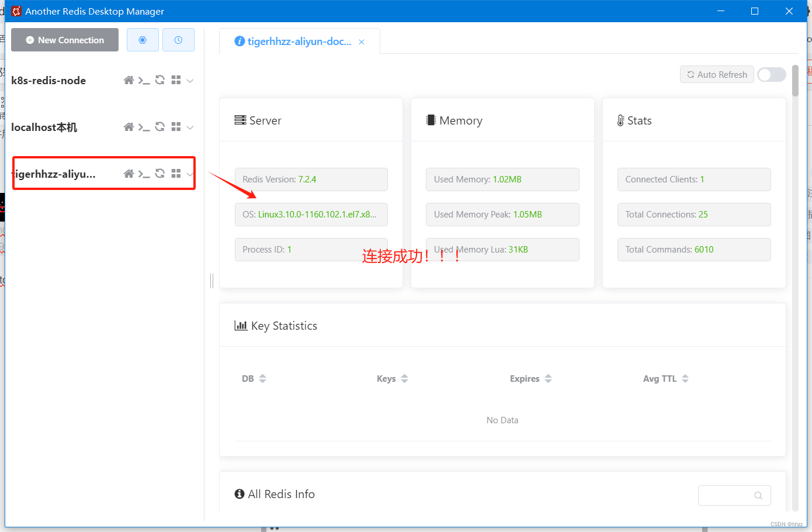This screenshot has height=532, width=812.
Task: Click the search magnifier icon
Action: click(758, 495)
